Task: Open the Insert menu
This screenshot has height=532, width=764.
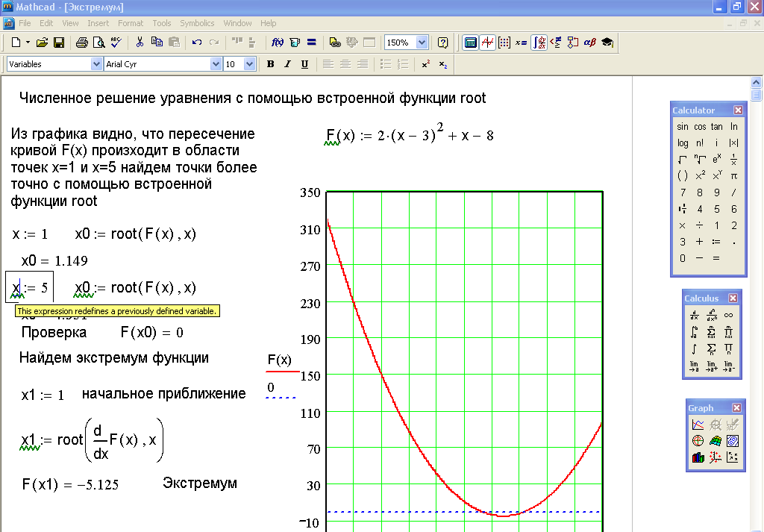Action: click(x=98, y=23)
